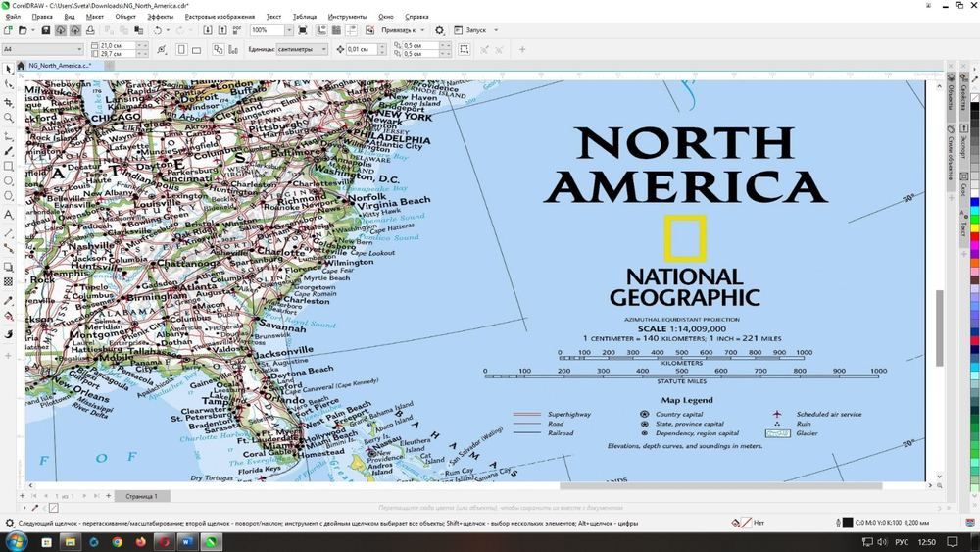Click the Print icon in toolbar
Viewport: 980px width, 552px height.
click(90, 30)
